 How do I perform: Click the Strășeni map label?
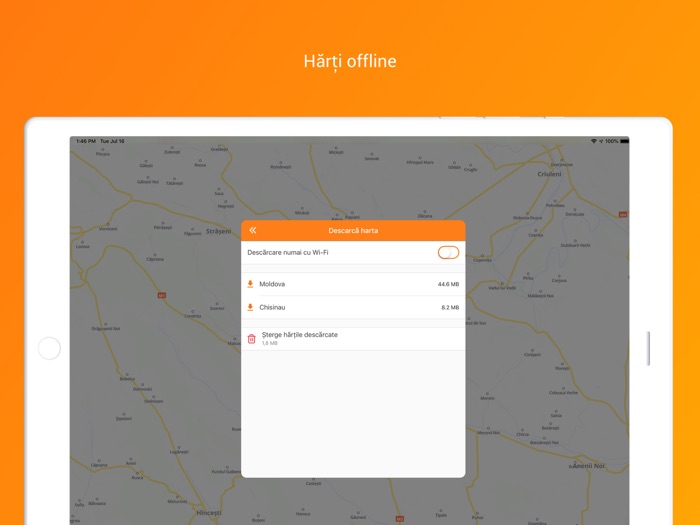point(219,231)
